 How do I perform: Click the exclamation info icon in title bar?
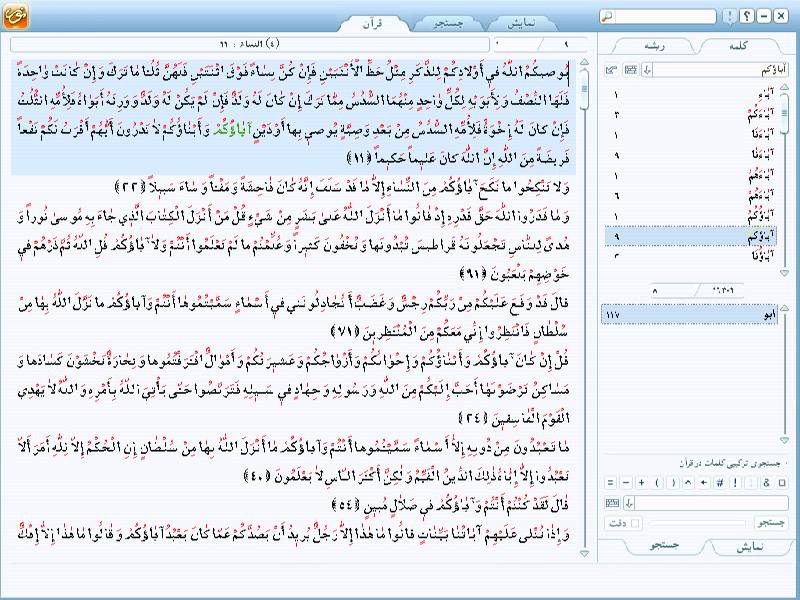730,16
